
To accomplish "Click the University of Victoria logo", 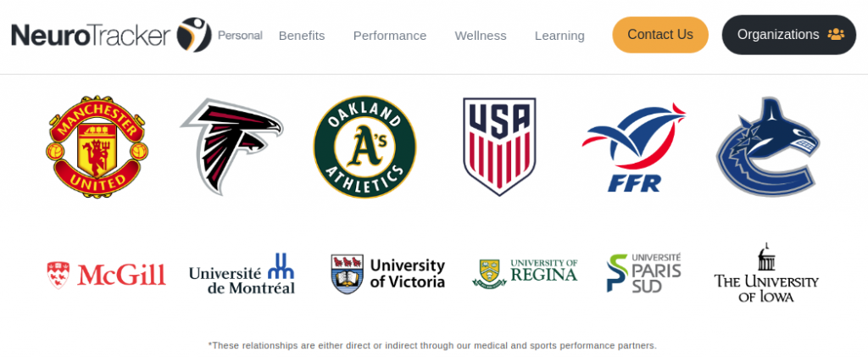I will [x=387, y=273].
